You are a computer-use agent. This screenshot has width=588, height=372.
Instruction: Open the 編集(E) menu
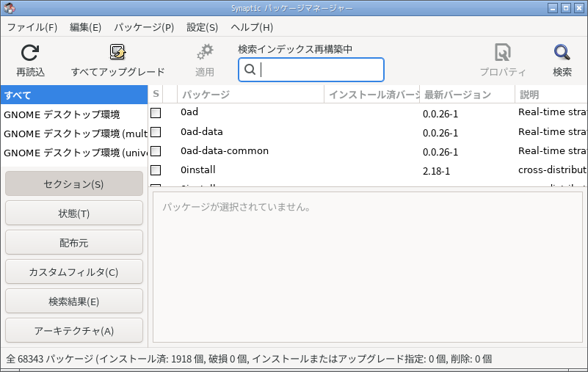pyautogui.click(x=85, y=27)
